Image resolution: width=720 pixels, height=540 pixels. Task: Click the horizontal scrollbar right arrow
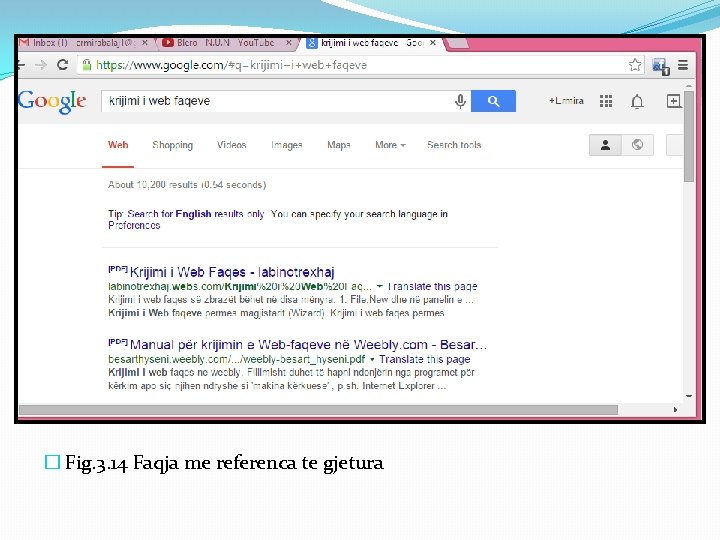click(675, 410)
